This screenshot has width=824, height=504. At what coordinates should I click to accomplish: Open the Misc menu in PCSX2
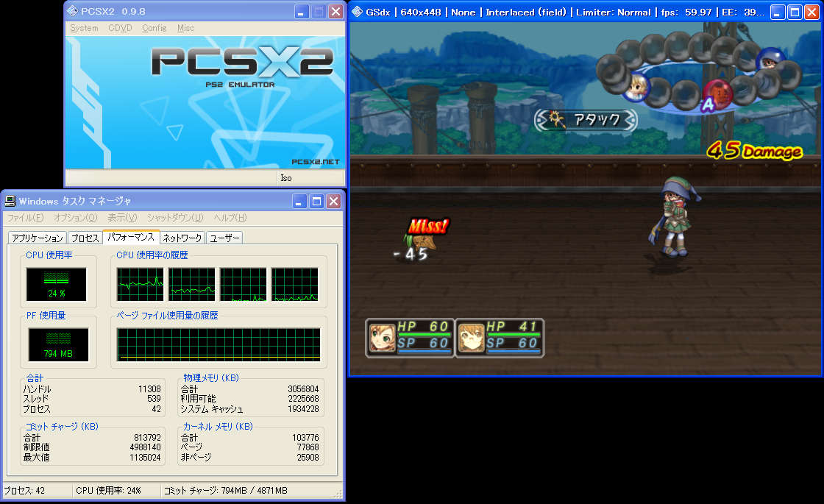185,28
